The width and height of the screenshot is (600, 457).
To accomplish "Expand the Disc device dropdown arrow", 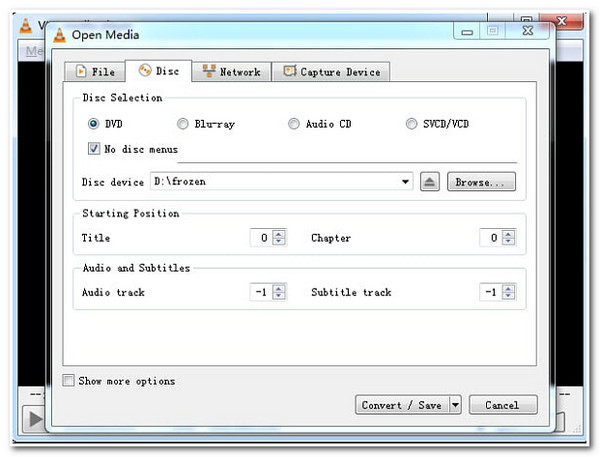I will 405,182.
